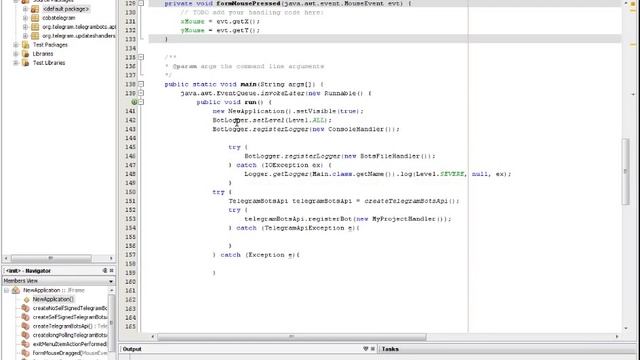Image resolution: width=640 pixels, height=360 pixels.
Task: Select Test Libraries in the project tree
Action: tap(49, 62)
